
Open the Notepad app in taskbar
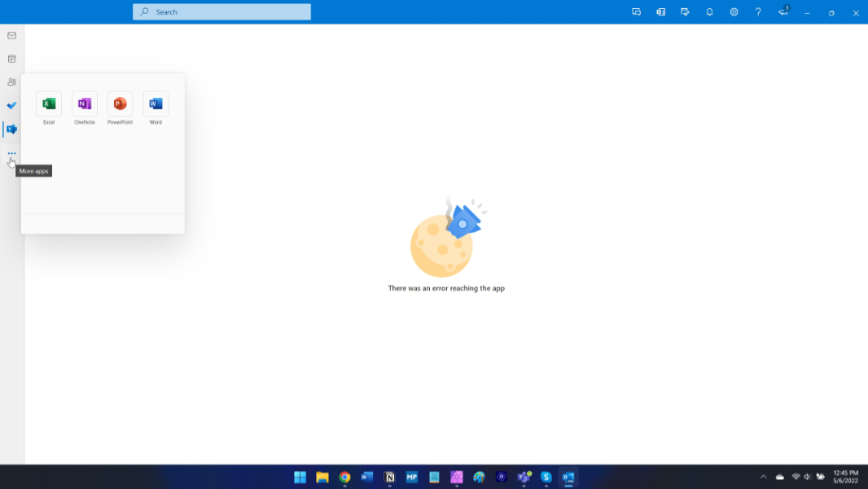point(434,477)
